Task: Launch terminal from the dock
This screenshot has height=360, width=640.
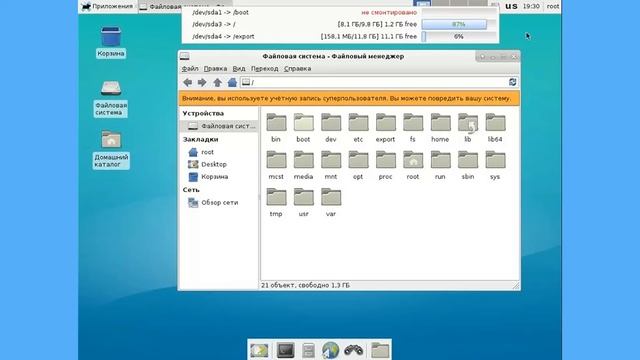Action: (285, 350)
